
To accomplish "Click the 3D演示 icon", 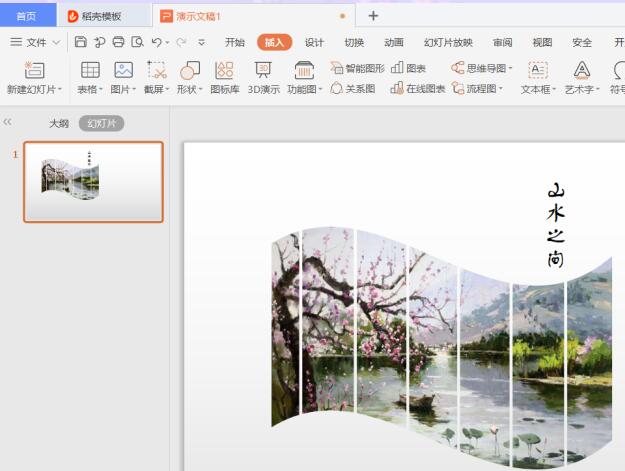I will point(263,70).
